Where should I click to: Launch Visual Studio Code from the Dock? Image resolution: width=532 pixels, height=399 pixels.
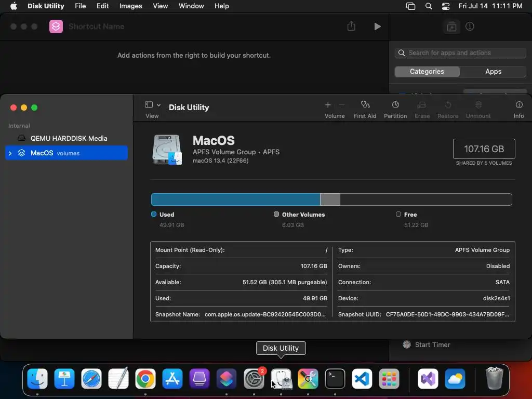point(362,379)
